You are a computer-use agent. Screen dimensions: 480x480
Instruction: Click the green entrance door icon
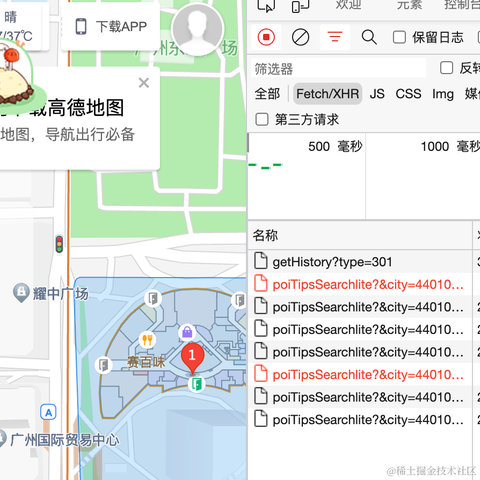click(197, 384)
